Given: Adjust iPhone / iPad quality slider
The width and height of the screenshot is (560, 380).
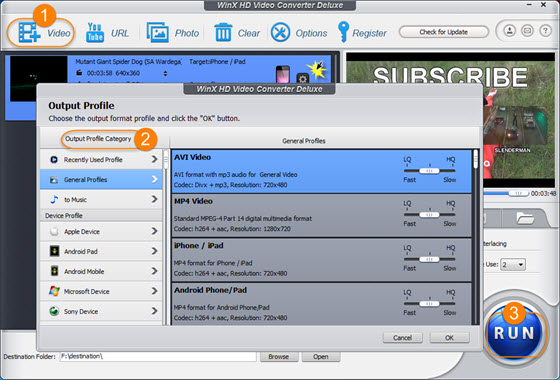Looking at the screenshot, I should pos(429,259).
